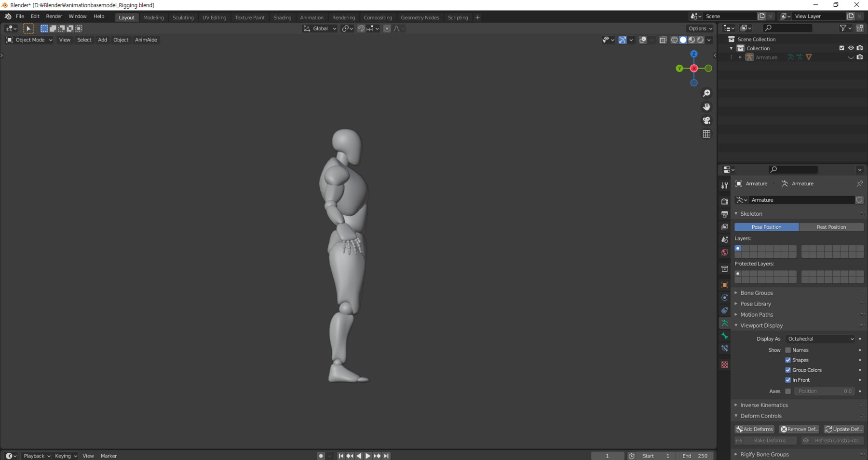The image size is (868, 460).
Task: Open the Display As dropdown showing Octahedral
Action: [x=820, y=338]
